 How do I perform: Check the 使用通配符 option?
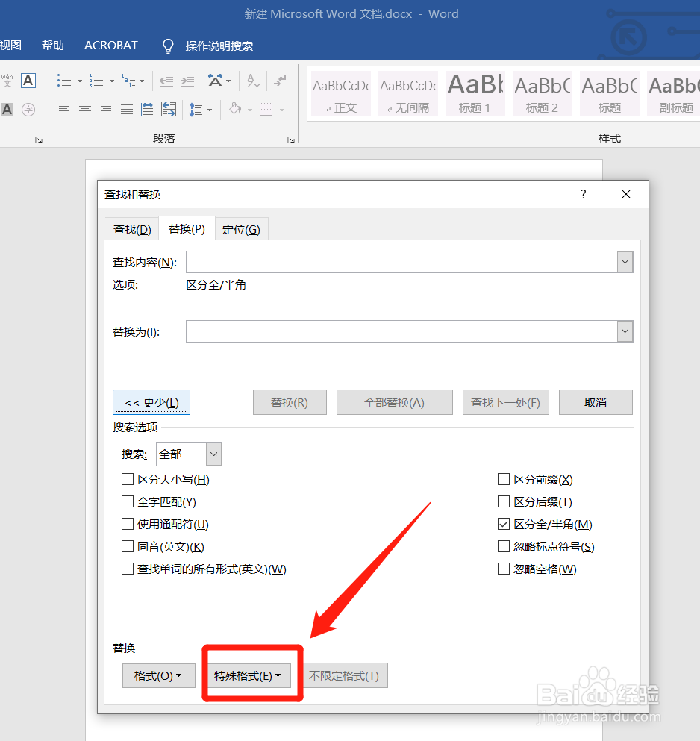pos(128,524)
